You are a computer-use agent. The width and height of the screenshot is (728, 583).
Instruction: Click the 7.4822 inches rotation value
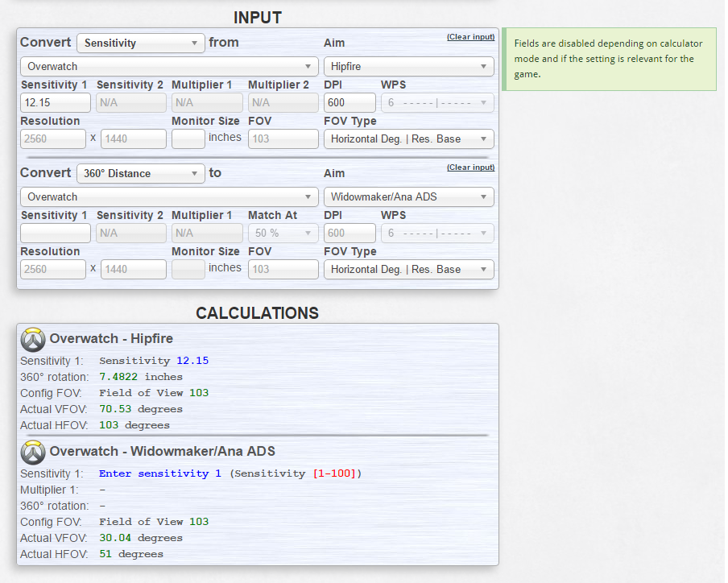point(141,377)
